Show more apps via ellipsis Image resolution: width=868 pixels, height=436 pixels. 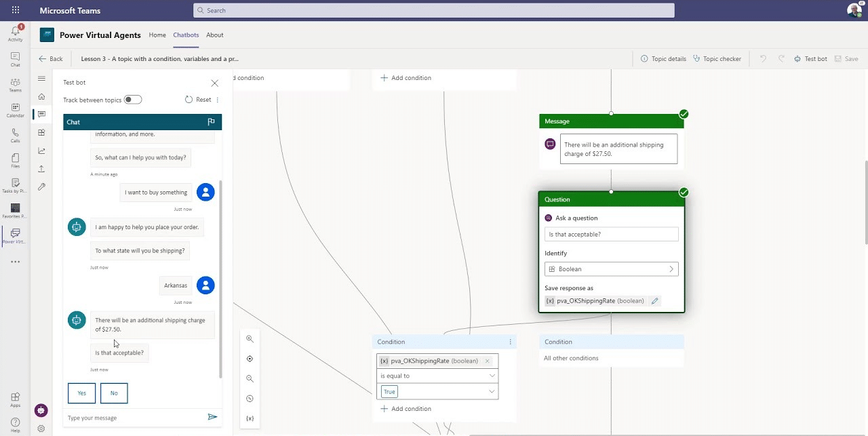tap(15, 262)
